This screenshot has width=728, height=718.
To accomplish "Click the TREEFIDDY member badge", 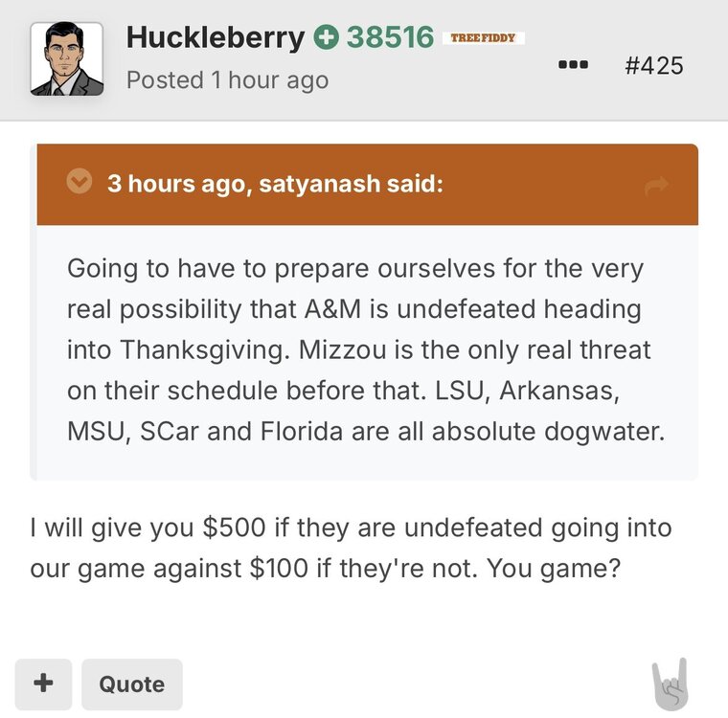I will tap(483, 38).
